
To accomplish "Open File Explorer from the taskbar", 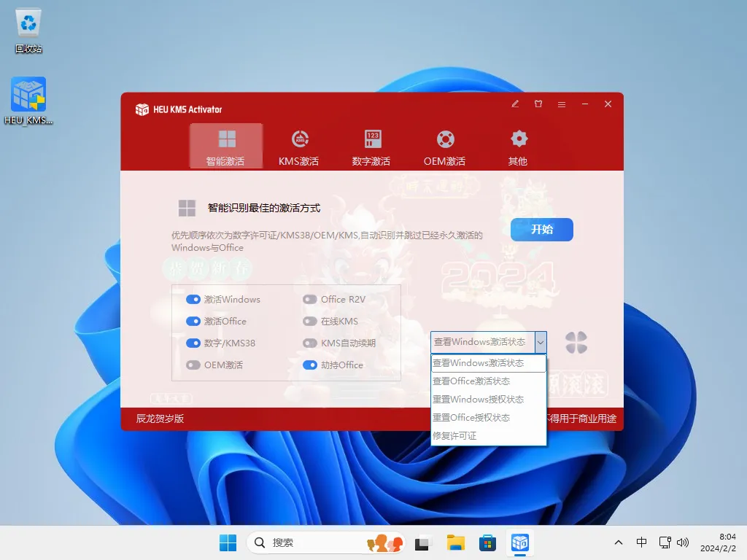I will point(455,542).
